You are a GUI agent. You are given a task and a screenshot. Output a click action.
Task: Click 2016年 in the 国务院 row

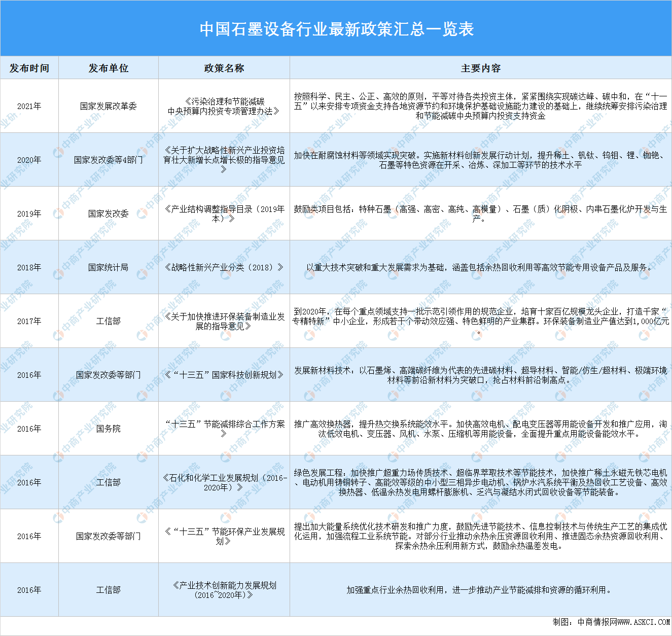(x=29, y=429)
